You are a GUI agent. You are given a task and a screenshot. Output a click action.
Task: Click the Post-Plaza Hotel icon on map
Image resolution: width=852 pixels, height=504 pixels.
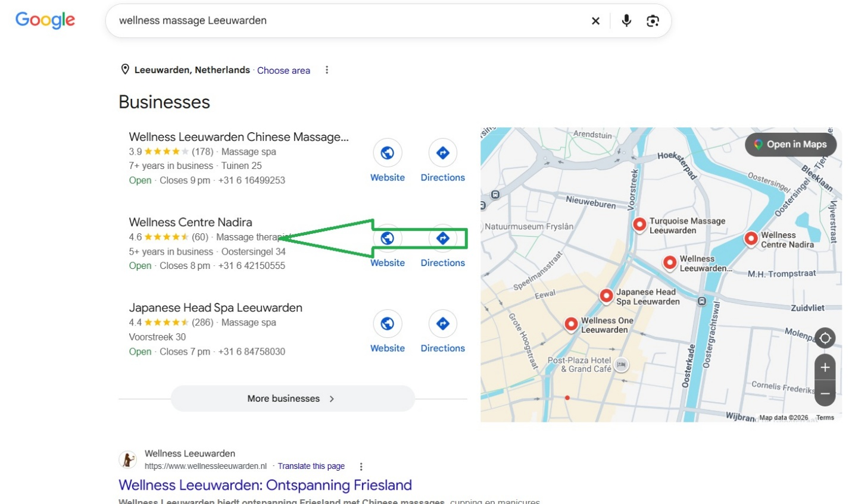point(621,364)
